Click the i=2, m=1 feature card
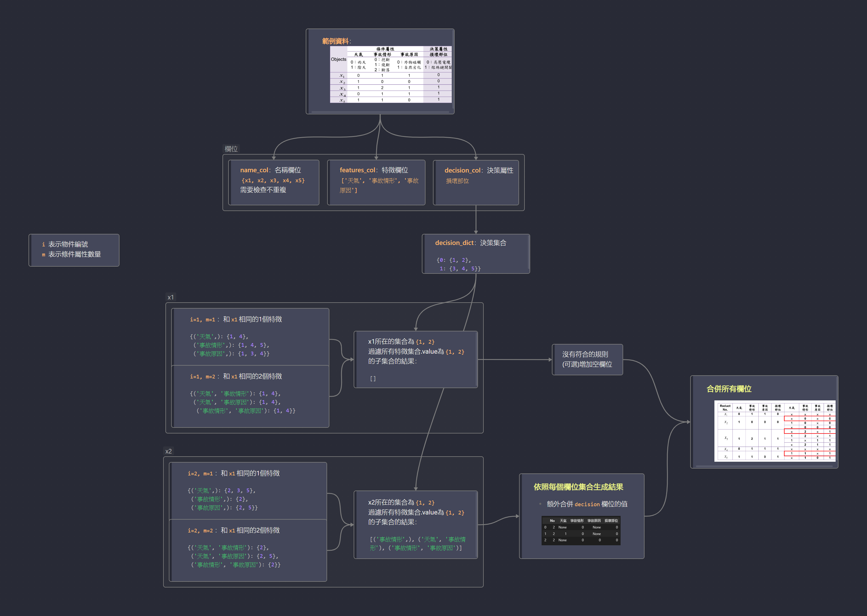This screenshot has height=616, width=867. pyautogui.click(x=248, y=491)
